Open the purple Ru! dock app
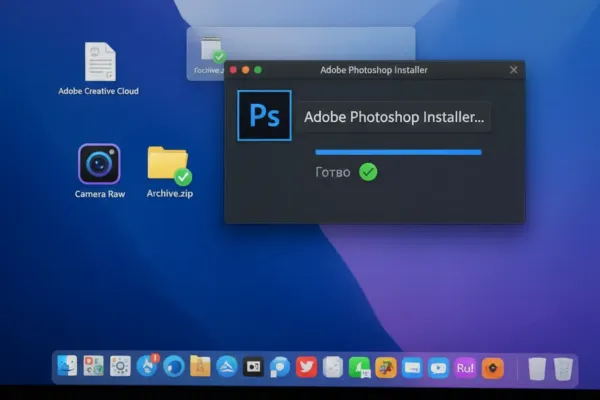Viewport: 600px width, 400px height. click(x=465, y=368)
